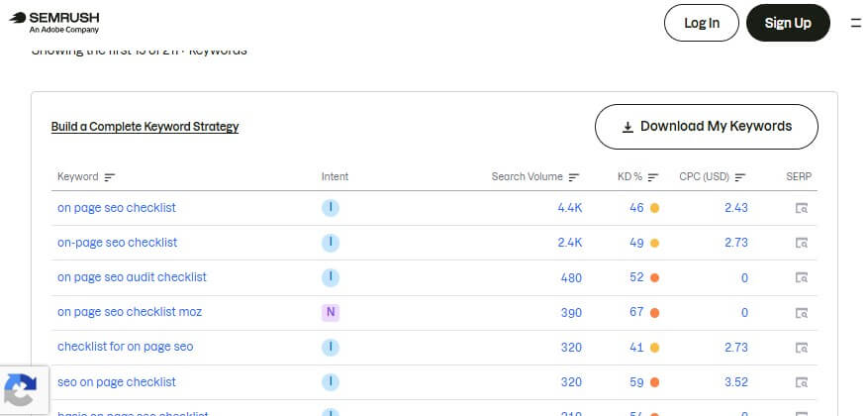Click orange KD dot next to 52

(654, 278)
